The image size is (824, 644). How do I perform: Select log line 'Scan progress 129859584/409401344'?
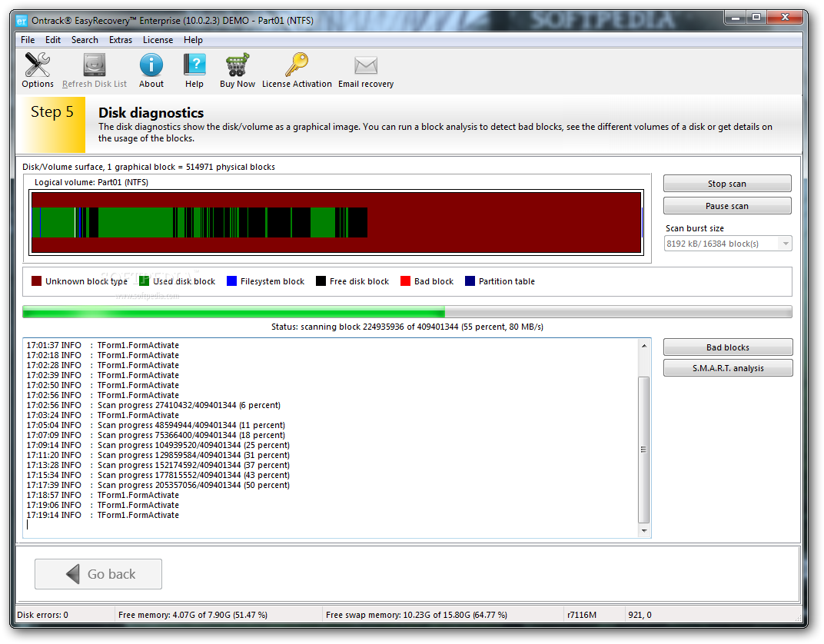[158, 455]
